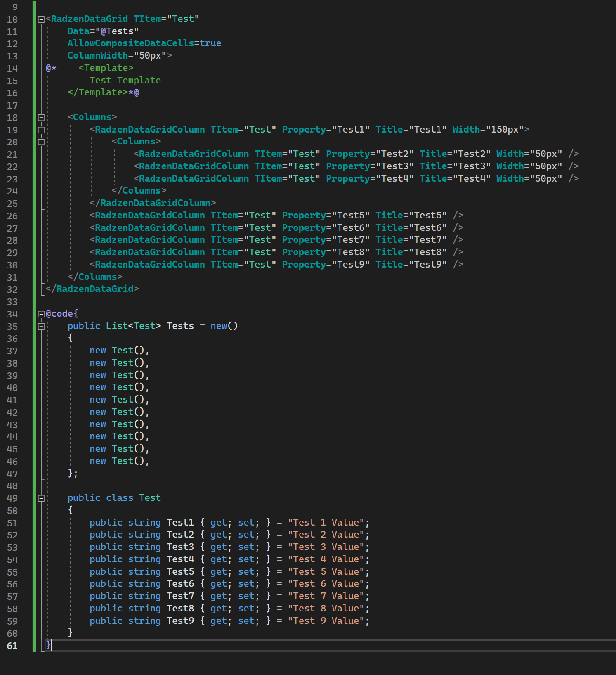Click line number 48 in the gutter
The width and height of the screenshot is (616, 675).
tap(12, 486)
